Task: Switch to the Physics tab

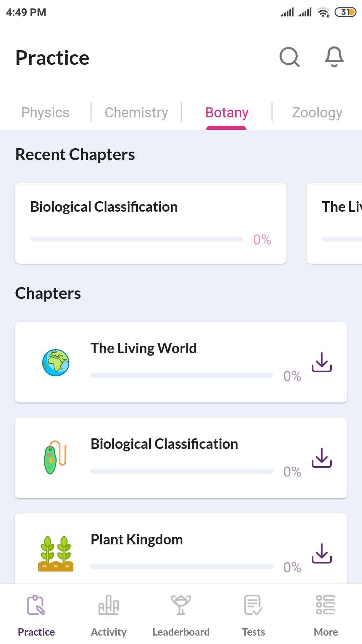Action: pos(45,112)
